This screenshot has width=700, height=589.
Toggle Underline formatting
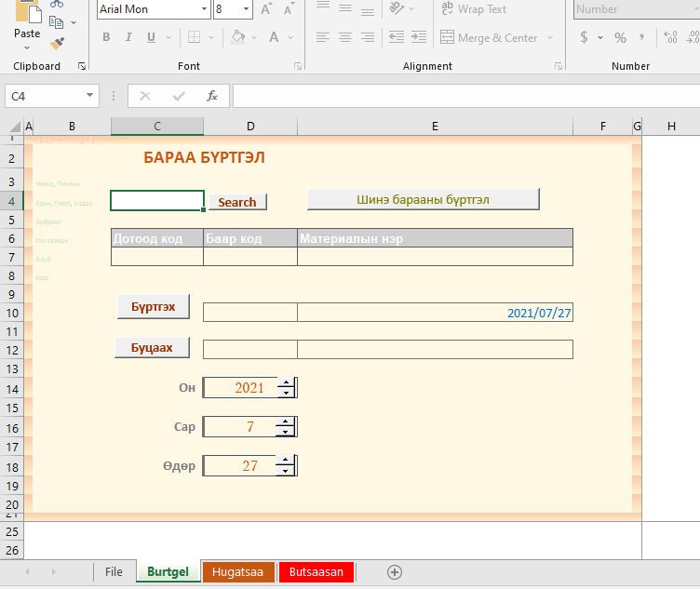[152, 37]
